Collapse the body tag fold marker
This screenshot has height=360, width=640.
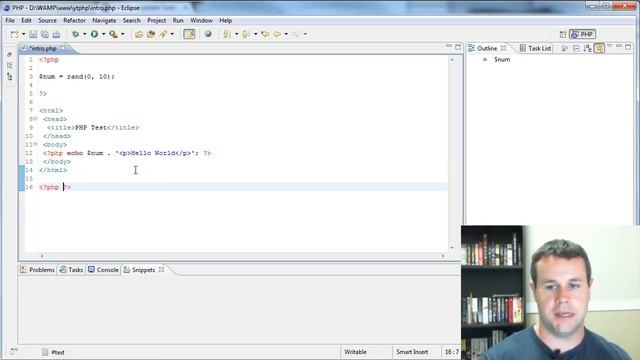(36, 144)
